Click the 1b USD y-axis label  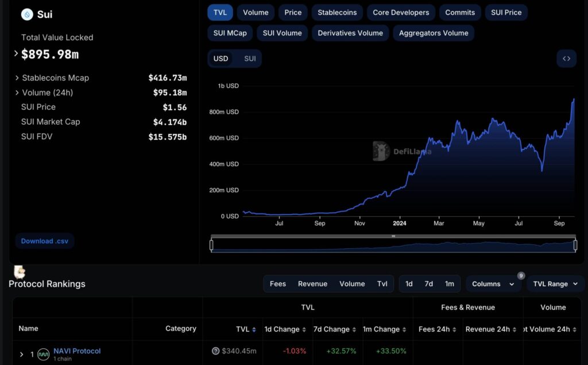click(x=228, y=86)
